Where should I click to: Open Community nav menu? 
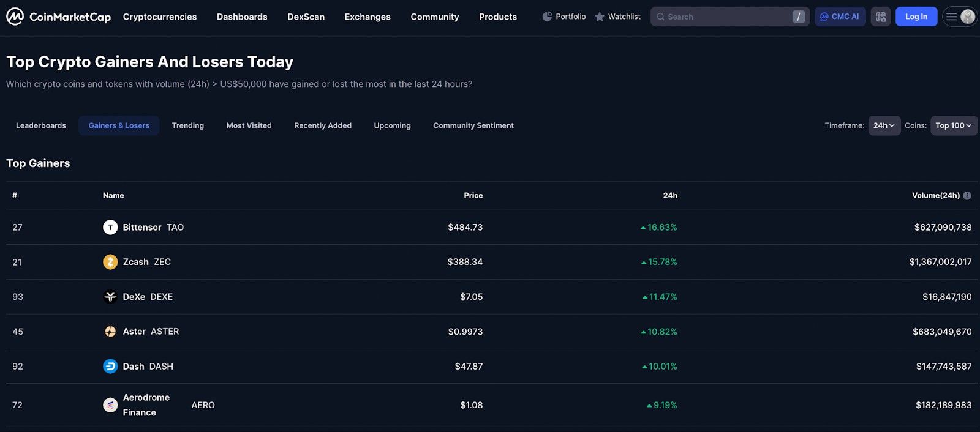[x=435, y=17]
